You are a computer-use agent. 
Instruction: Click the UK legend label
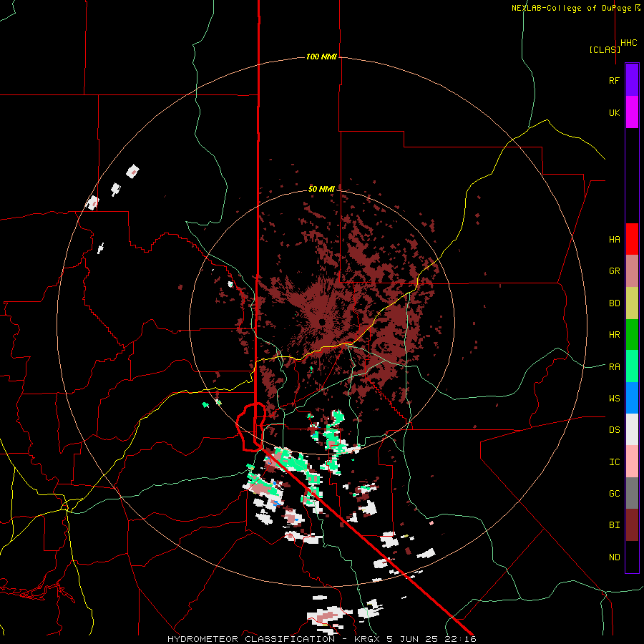[614, 112]
